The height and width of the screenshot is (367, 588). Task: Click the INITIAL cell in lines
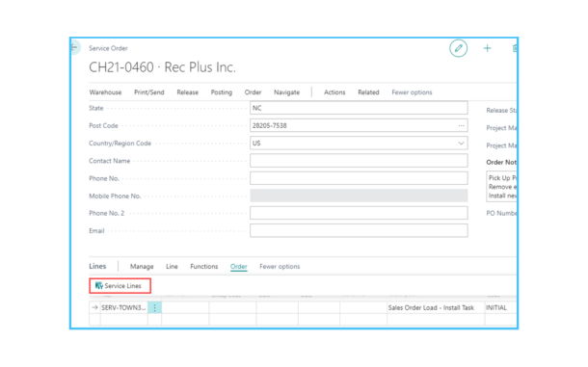pos(500,307)
